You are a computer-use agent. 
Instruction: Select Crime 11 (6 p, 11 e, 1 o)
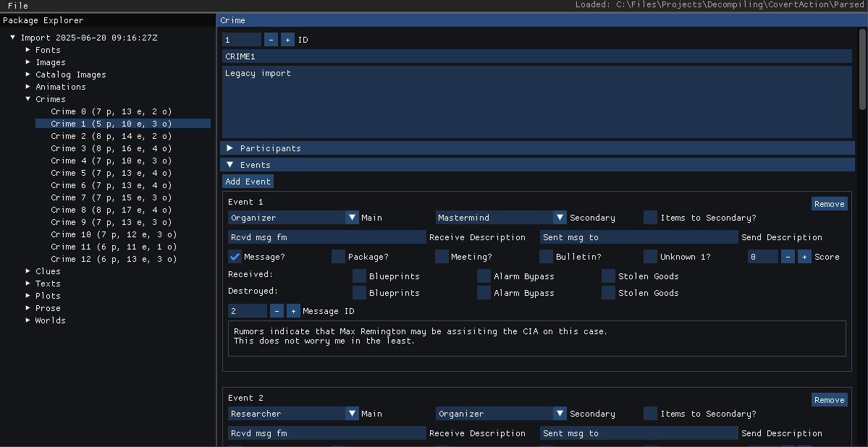123,247
